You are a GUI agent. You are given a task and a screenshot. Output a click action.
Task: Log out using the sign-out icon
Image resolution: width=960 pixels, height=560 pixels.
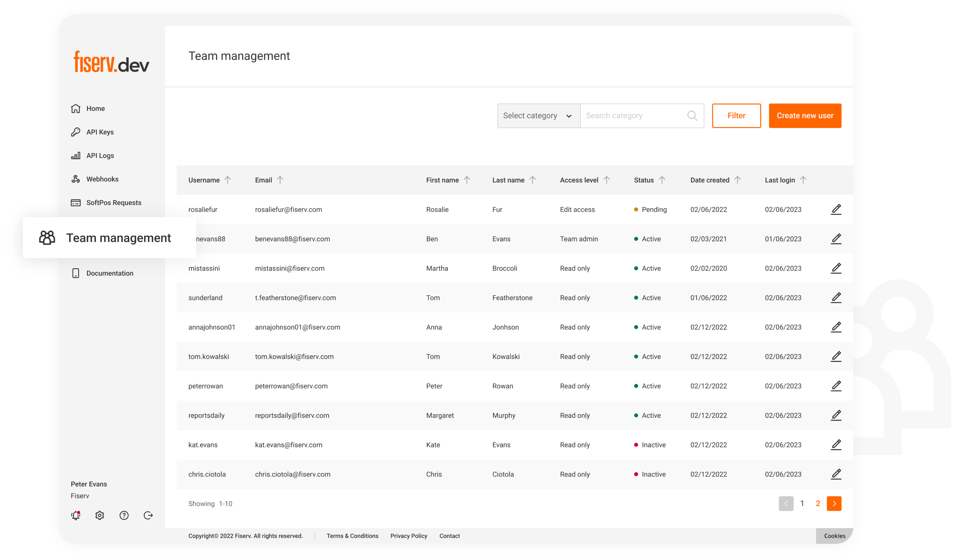tap(148, 516)
